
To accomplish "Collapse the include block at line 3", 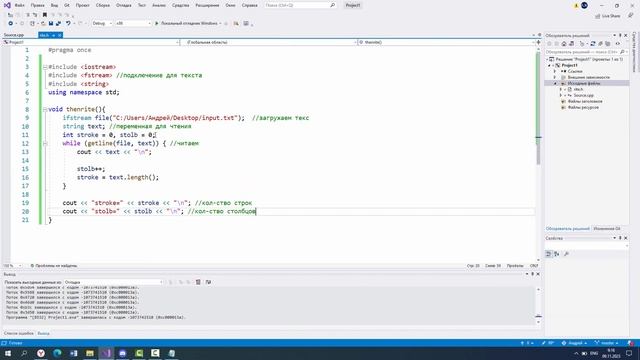I will tap(45, 67).
